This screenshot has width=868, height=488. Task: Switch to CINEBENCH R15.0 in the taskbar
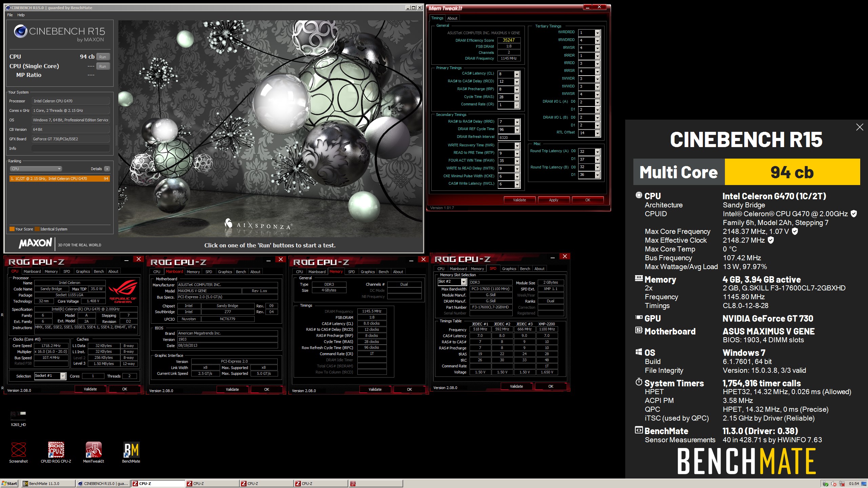(103, 484)
